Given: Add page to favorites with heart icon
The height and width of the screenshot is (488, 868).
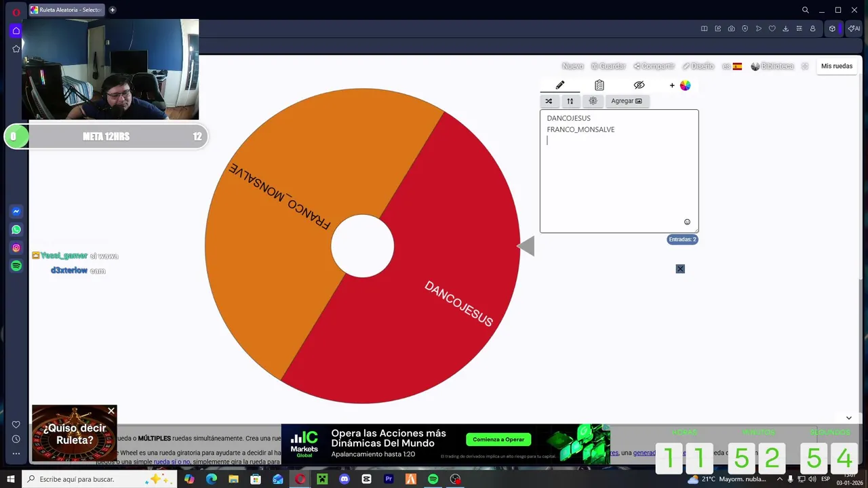Looking at the screenshot, I should (772, 28).
